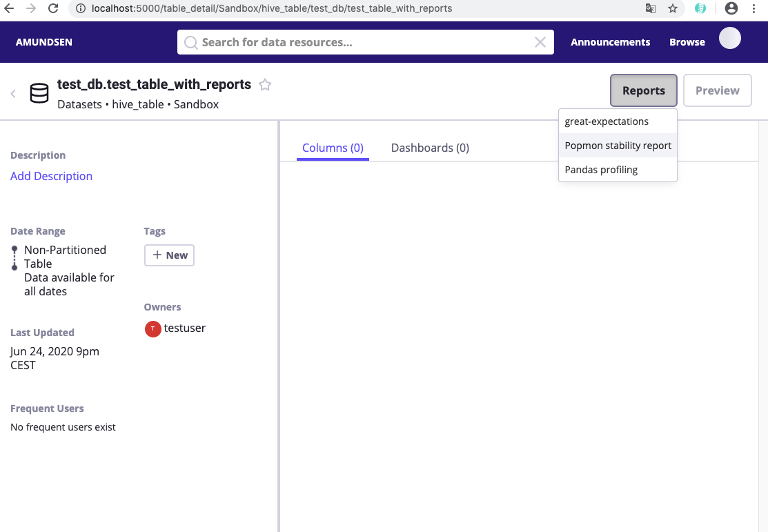Open the Reports dropdown

[643, 90]
